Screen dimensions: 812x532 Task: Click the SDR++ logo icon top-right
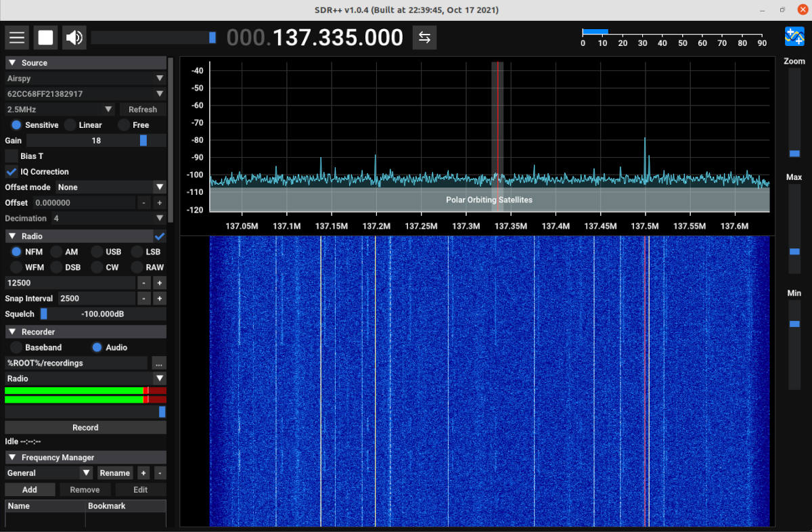tap(794, 37)
